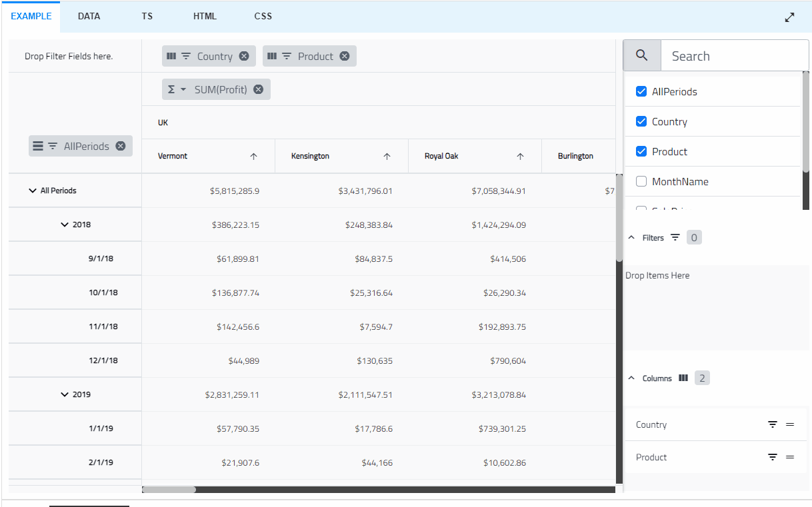Click the sort arrow on the Royal Oak column

click(x=520, y=156)
